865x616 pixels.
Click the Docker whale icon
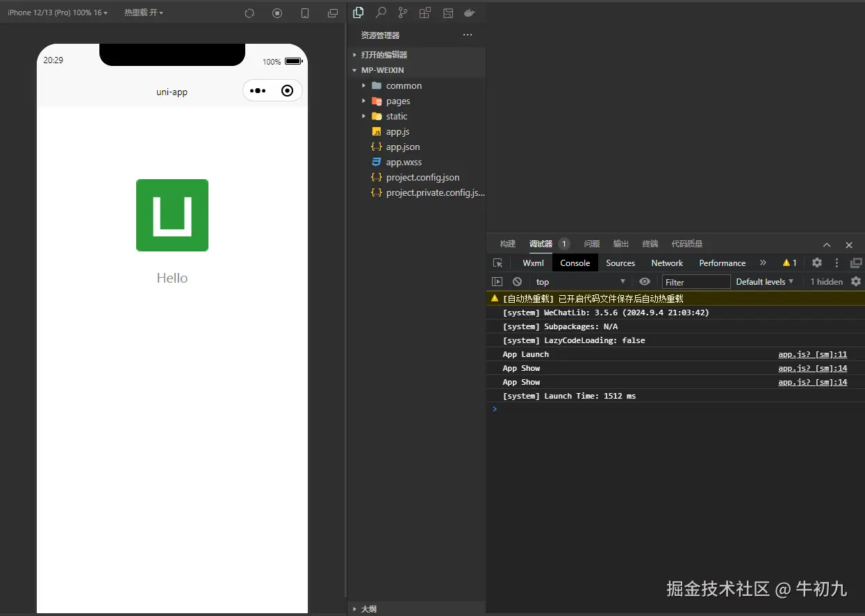tap(470, 13)
